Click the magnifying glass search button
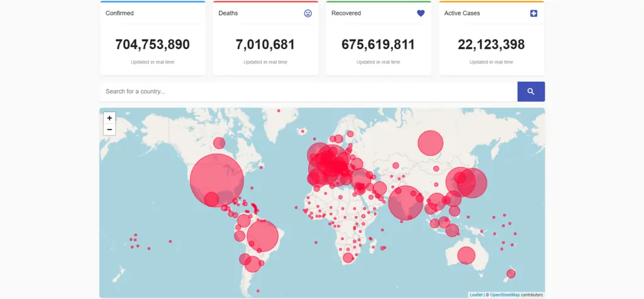The width and height of the screenshot is (644, 299). click(531, 92)
